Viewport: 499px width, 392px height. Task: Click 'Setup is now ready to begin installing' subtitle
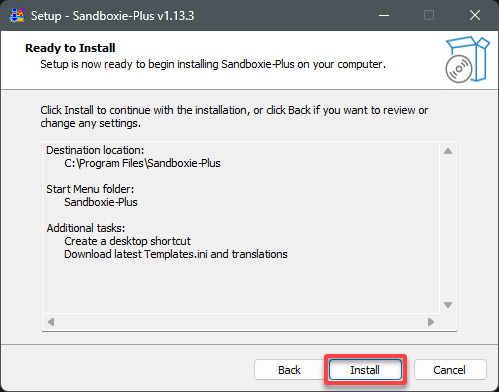click(x=213, y=64)
